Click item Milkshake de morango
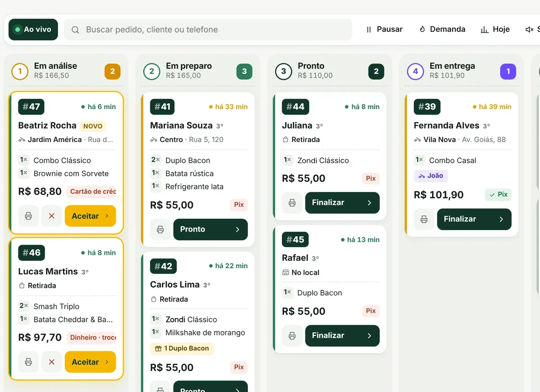The width and height of the screenshot is (540, 392). 205,333
